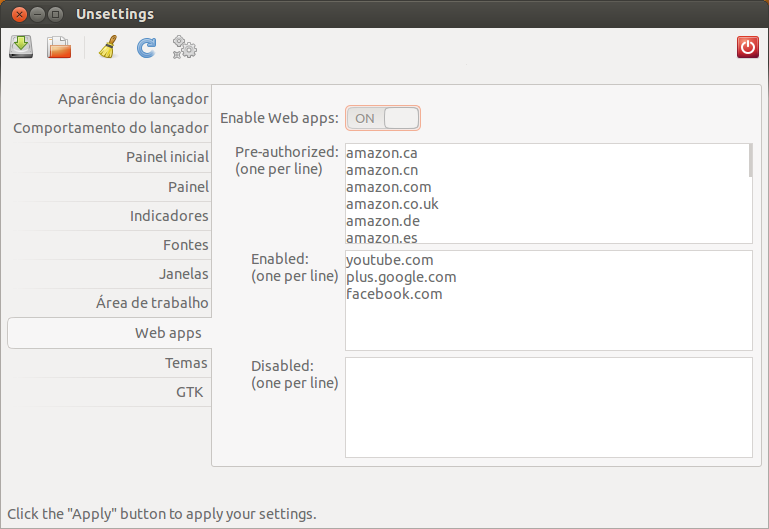Click the amazon.cn line
The width and height of the screenshot is (769, 529).
point(382,170)
